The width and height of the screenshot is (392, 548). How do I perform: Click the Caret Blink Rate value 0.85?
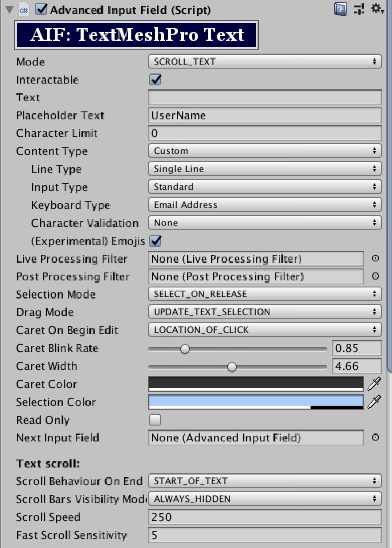coord(357,348)
